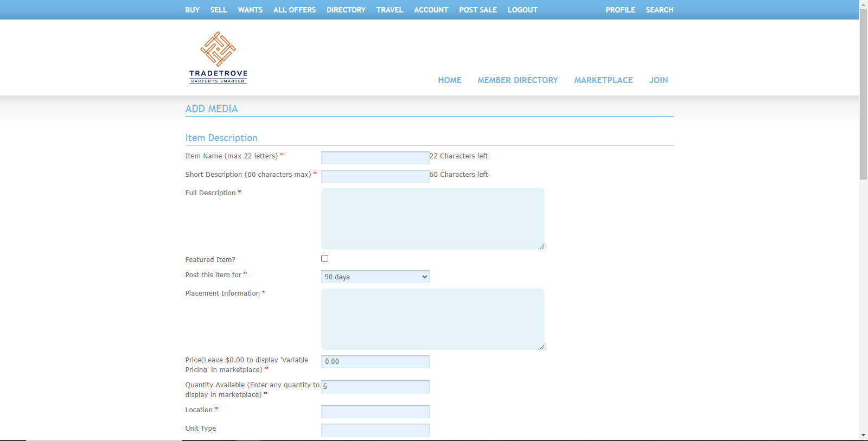
Task: Click LOGOUT in the top bar
Action: coord(522,10)
